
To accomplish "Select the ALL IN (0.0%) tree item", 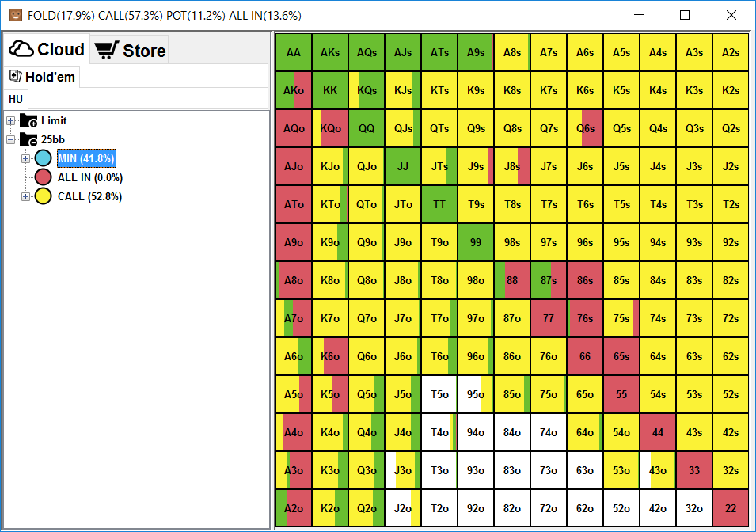I will click(90, 177).
